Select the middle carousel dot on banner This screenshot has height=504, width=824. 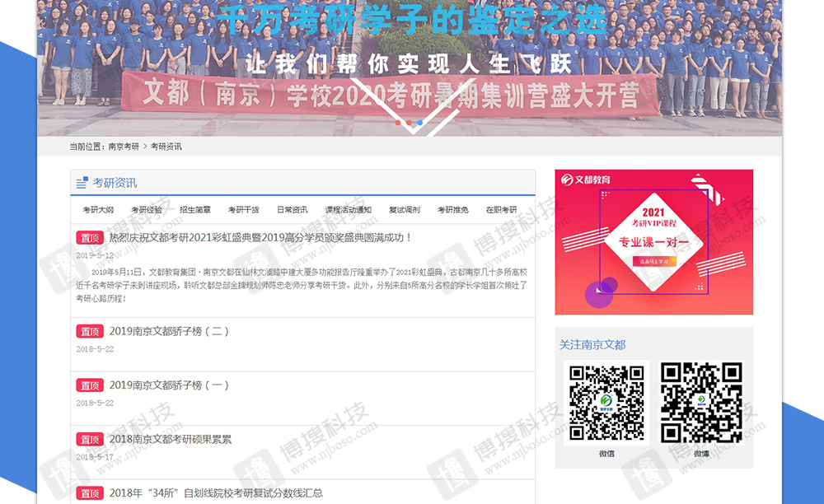coord(409,123)
